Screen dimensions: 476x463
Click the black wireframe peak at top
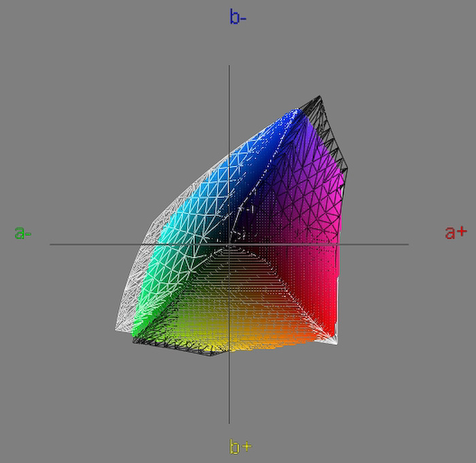pyautogui.click(x=320, y=99)
